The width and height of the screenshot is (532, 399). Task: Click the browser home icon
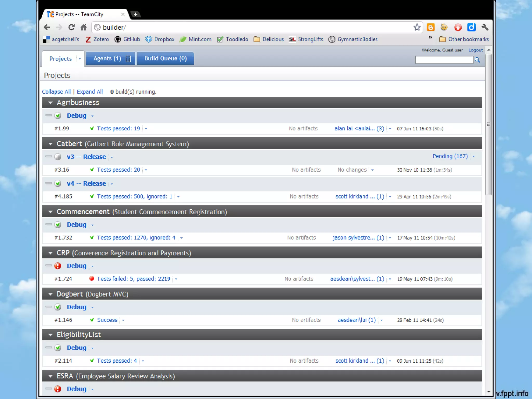point(83,27)
